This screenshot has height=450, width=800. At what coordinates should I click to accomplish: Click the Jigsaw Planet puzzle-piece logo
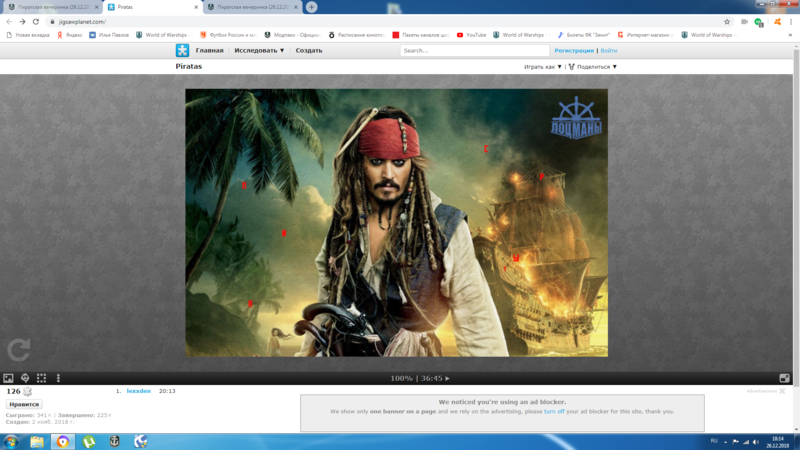pos(183,50)
